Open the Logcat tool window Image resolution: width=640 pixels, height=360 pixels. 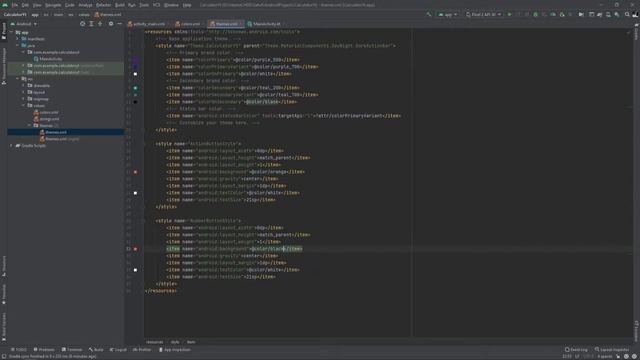(118, 350)
